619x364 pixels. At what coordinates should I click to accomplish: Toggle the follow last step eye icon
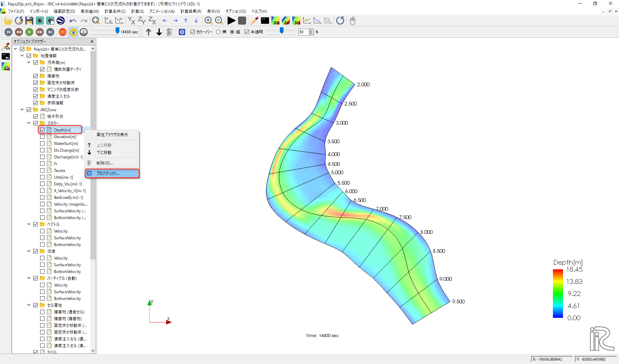pos(73,32)
